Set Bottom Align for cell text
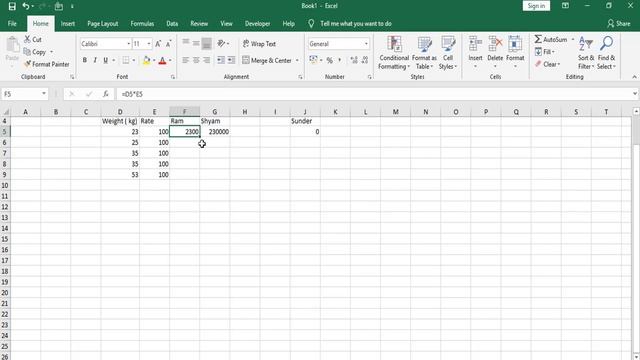Screen dimensions: 640x360 [207, 43]
